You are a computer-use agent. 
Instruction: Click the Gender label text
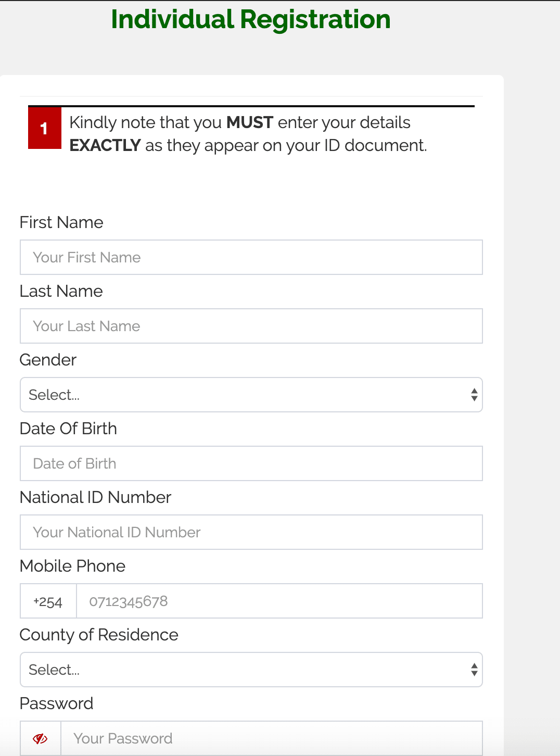point(48,360)
